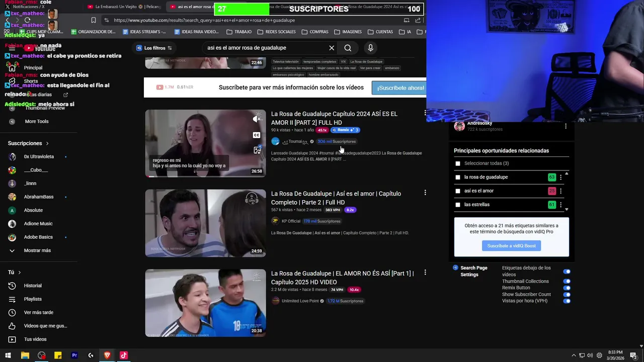644x362 pixels.
Task: Toggle 'Etiquetas debajo de los vídeos' switch
Action: pyautogui.click(x=567, y=271)
